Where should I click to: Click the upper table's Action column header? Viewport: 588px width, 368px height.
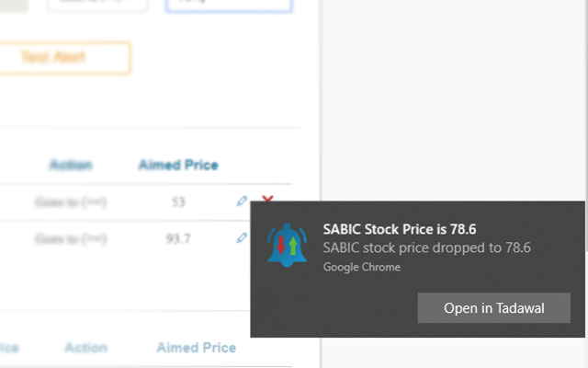(x=71, y=166)
